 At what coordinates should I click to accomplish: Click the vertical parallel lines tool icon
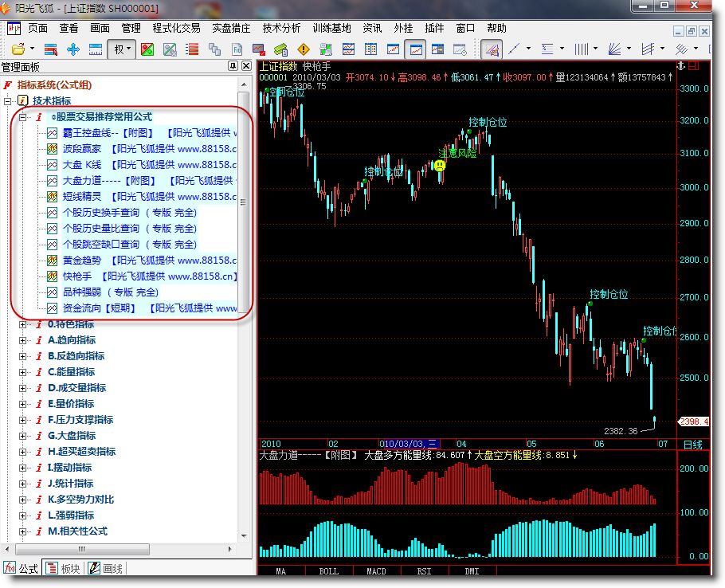pyautogui.click(x=581, y=49)
